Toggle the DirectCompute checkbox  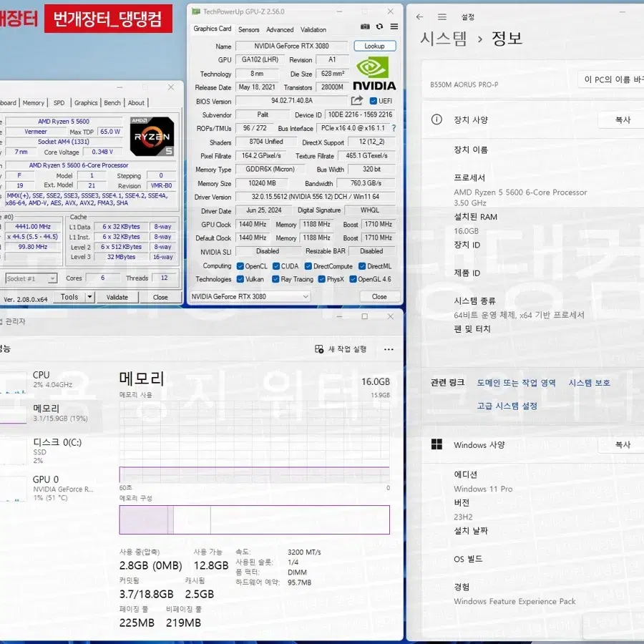click(x=308, y=266)
